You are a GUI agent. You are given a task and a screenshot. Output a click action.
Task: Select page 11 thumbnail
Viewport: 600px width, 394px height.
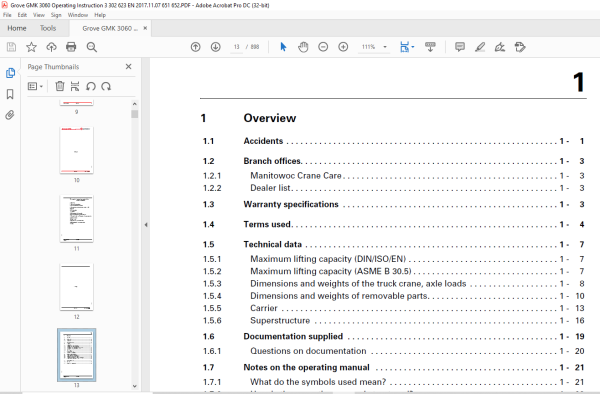coord(77,219)
